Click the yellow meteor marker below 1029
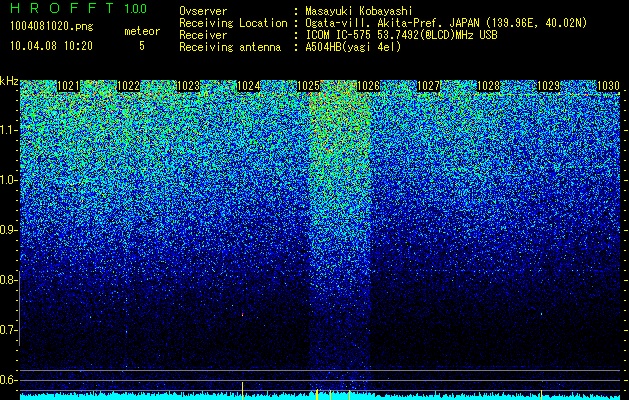 click(542, 394)
